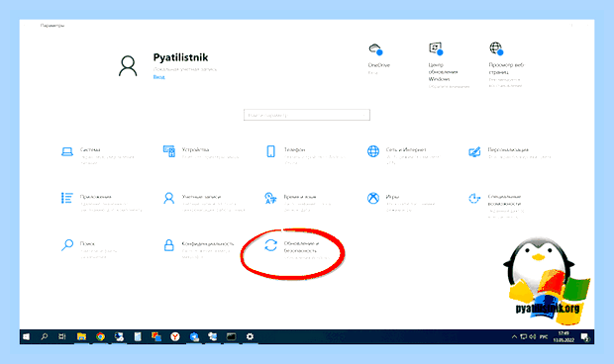614x364 pixels.
Task: Launch Yandex Browser from the taskbar
Action: click(175, 336)
